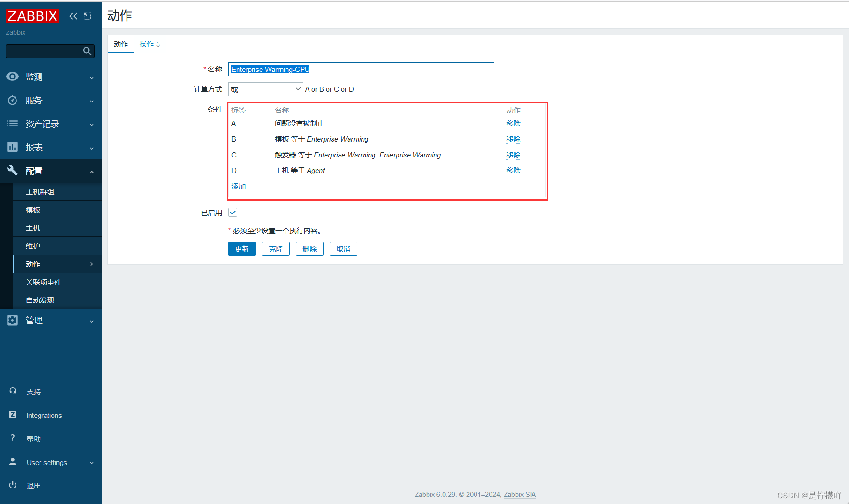Click the search magnifier icon
This screenshot has height=504, width=849.
[x=87, y=51]
